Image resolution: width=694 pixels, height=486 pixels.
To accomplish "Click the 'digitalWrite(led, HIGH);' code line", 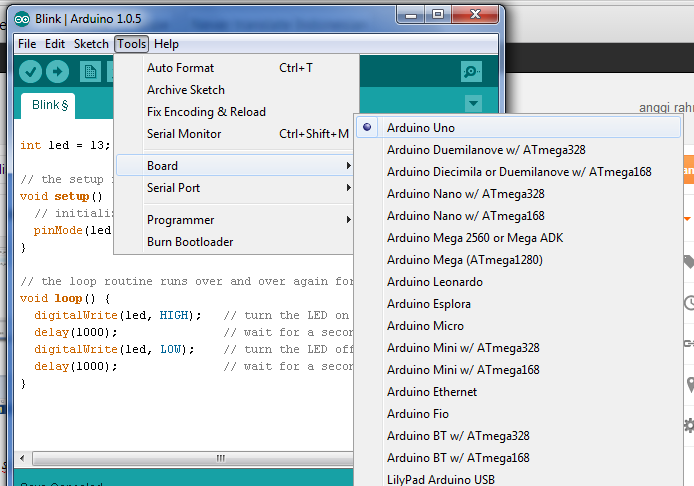I will pyautogui.click(x=118, y=315).
